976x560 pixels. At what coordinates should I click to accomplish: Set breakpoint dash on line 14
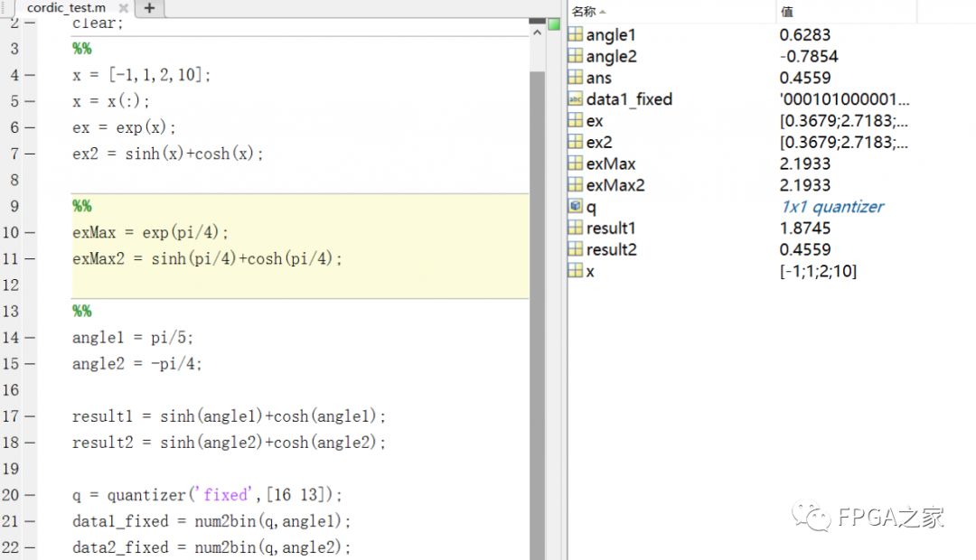click(29, 338)
